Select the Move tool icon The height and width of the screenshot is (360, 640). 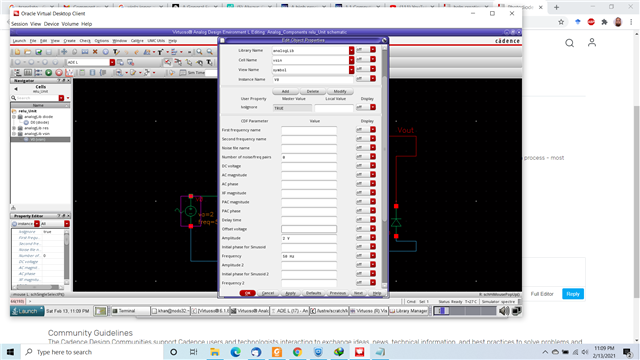tap(64, 52)
